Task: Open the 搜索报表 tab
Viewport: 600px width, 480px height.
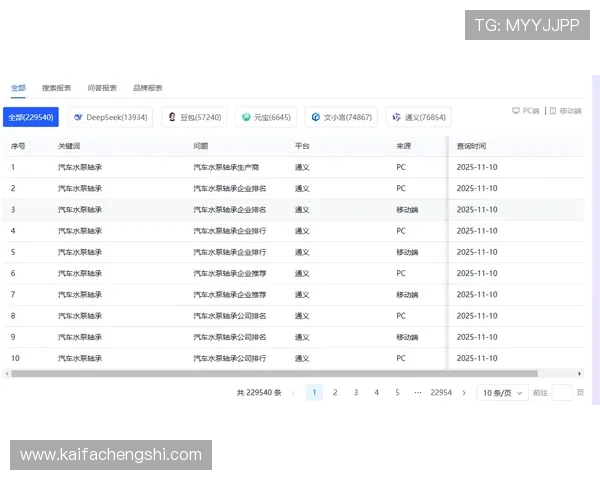Action: tap(56, 88)
